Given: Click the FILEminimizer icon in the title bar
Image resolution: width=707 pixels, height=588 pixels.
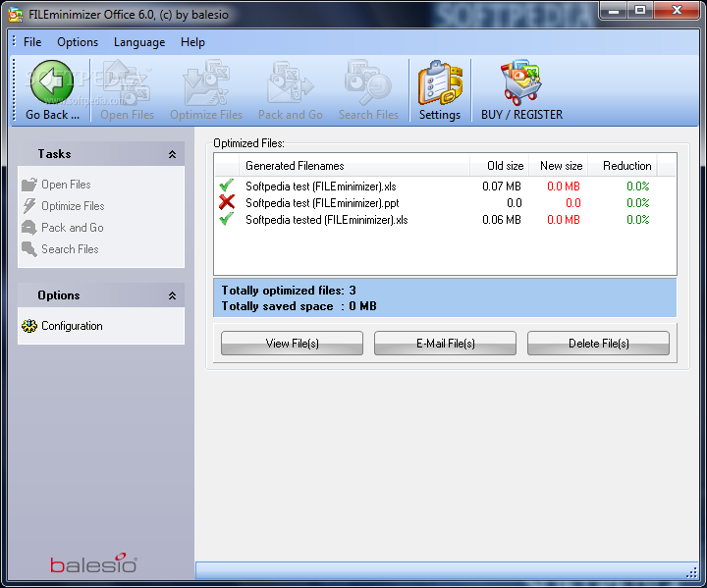Looking at the screenshot, I should click(16, 15).
